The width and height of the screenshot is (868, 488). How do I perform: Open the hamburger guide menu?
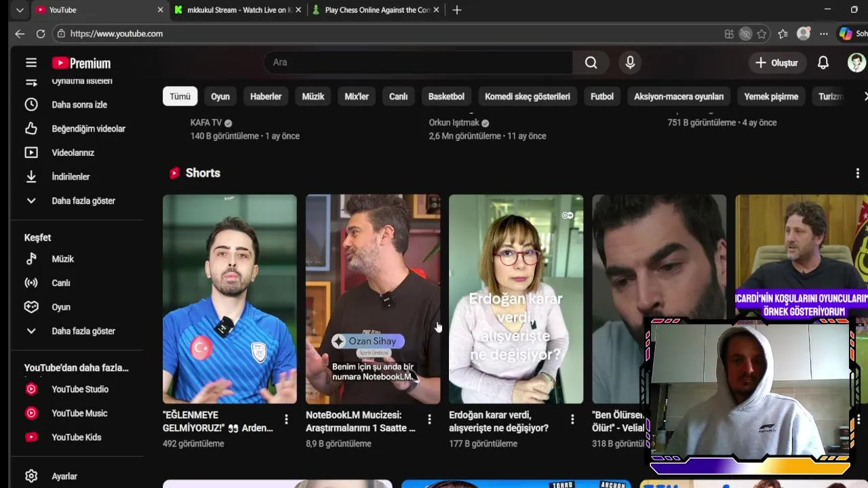(31, 63)
